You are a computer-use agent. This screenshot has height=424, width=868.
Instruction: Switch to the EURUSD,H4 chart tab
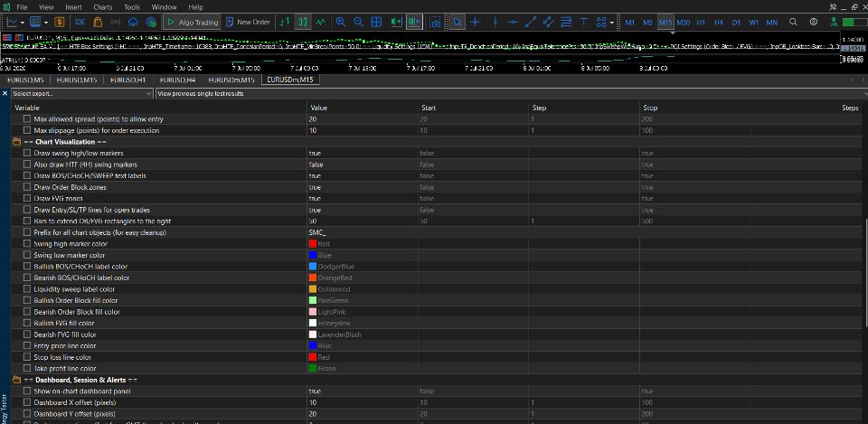point(177,80)
